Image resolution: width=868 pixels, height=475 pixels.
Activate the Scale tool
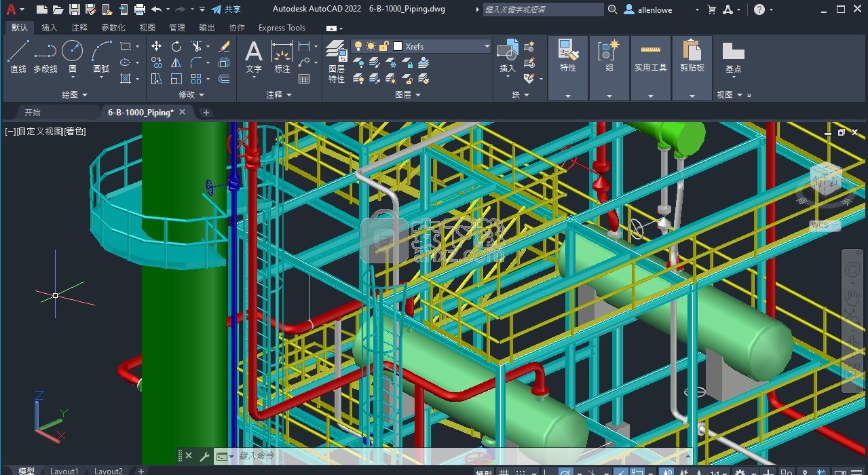coord(176,79)
